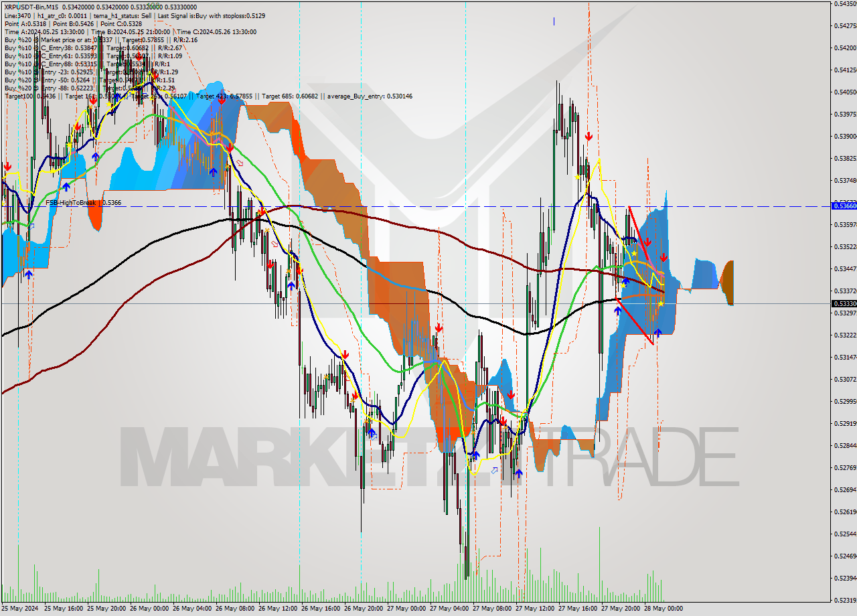The width and height of the screenshot is (857, 616).
Task: Click the 'Point A:0.5318' label
Action: [25, 23]
